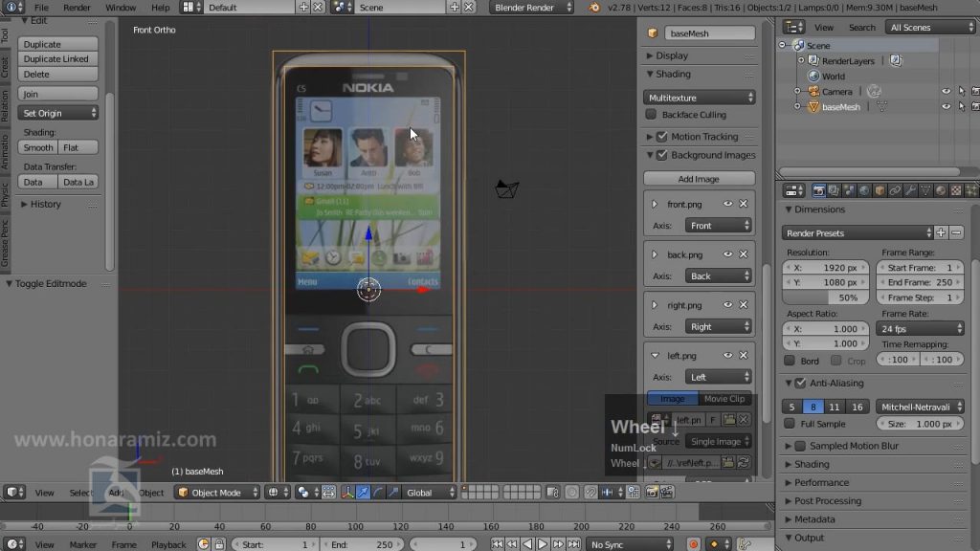
Task: Open the Texture properties tab checker icon
Action: pyautogui.click(x=956, y=190)
